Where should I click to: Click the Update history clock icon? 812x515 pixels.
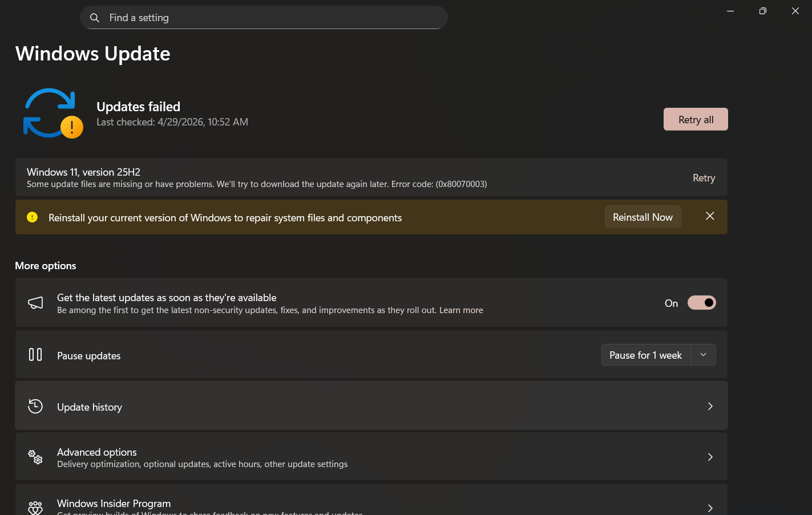click(35, 406)
